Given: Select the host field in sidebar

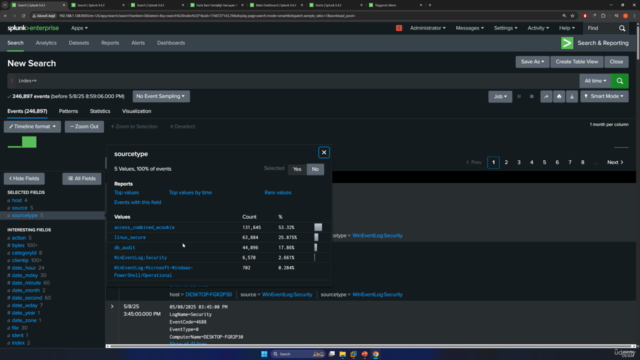Looking at the screenshot, I should pos(17,200).
